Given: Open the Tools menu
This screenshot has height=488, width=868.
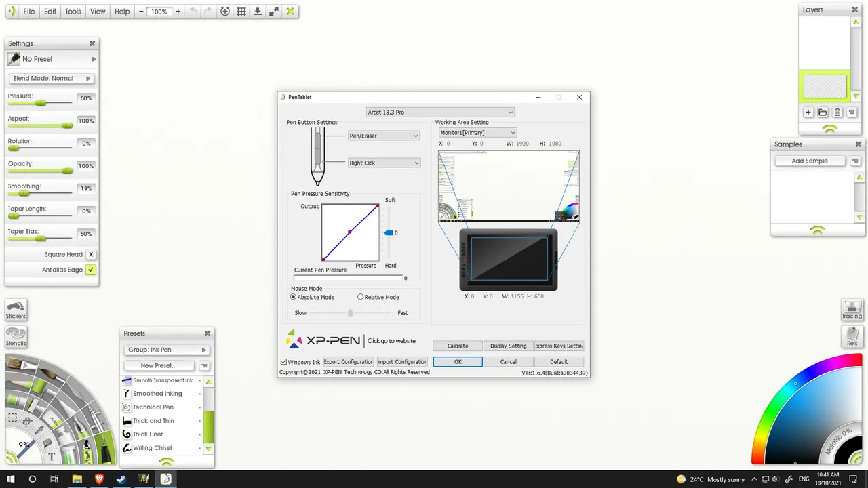Looking at the screenshot, I should 73,12.
